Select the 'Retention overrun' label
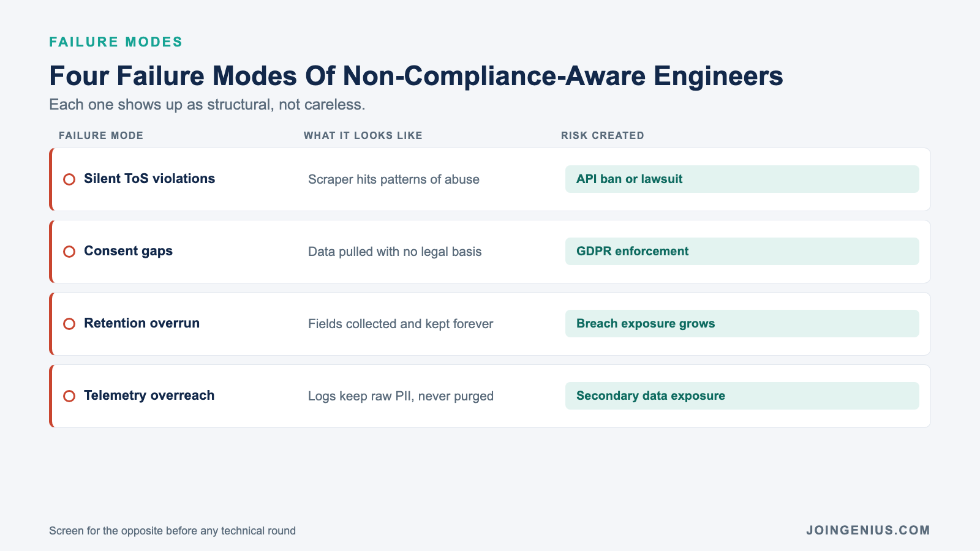This screenshot has width=980, height=551. click(141, 323)
